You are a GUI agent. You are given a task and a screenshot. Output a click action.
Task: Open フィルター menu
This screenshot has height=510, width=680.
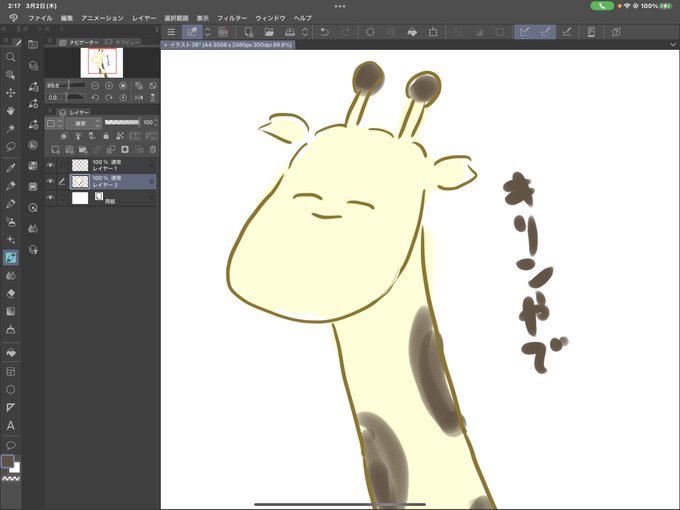[x=232, y=18]
